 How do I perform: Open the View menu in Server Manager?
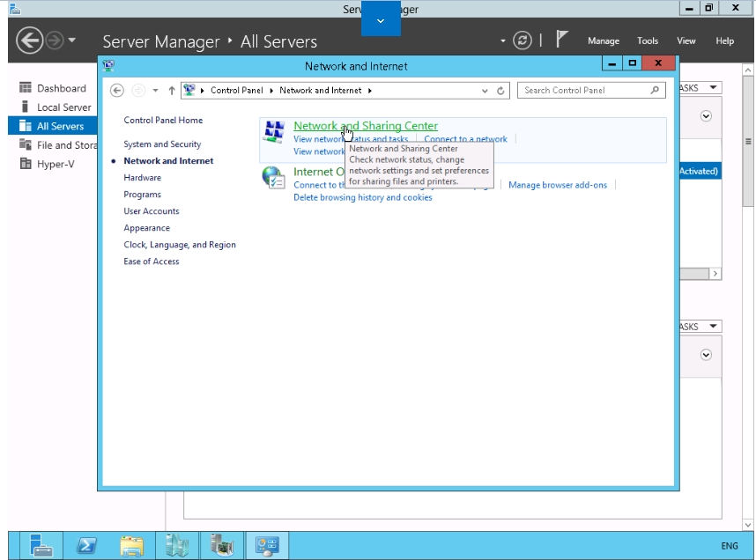686,41
